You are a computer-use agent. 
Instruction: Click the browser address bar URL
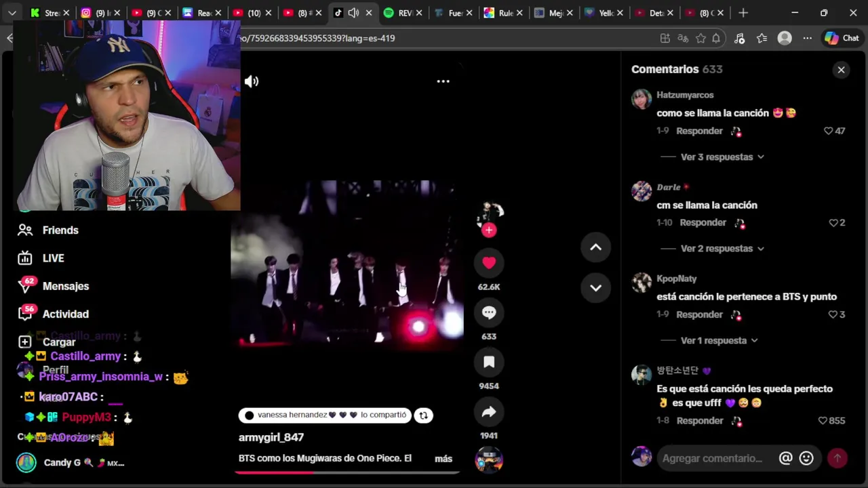click(x=319, y=39)
